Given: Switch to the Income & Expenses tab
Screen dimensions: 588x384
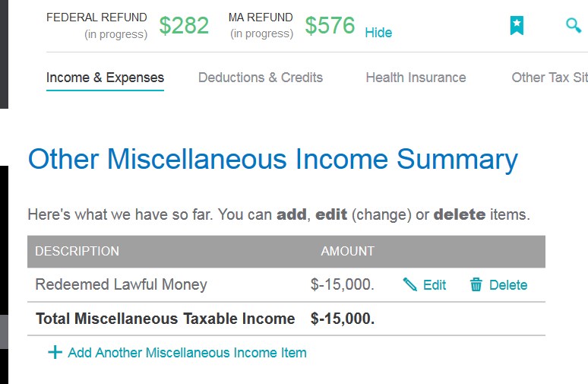Looking at the screenshot, I should click(105, 78).
